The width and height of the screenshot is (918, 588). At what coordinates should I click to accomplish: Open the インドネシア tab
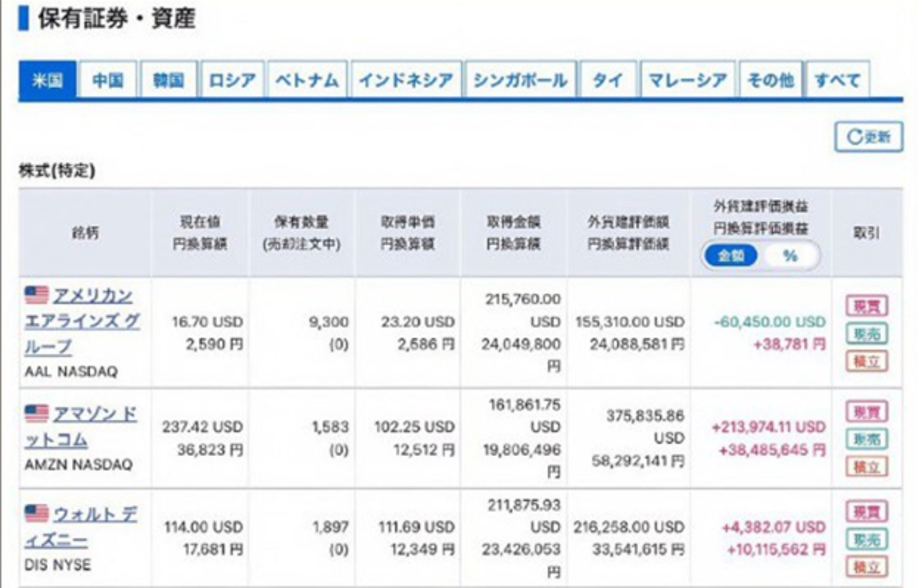[x=406, y=81]
